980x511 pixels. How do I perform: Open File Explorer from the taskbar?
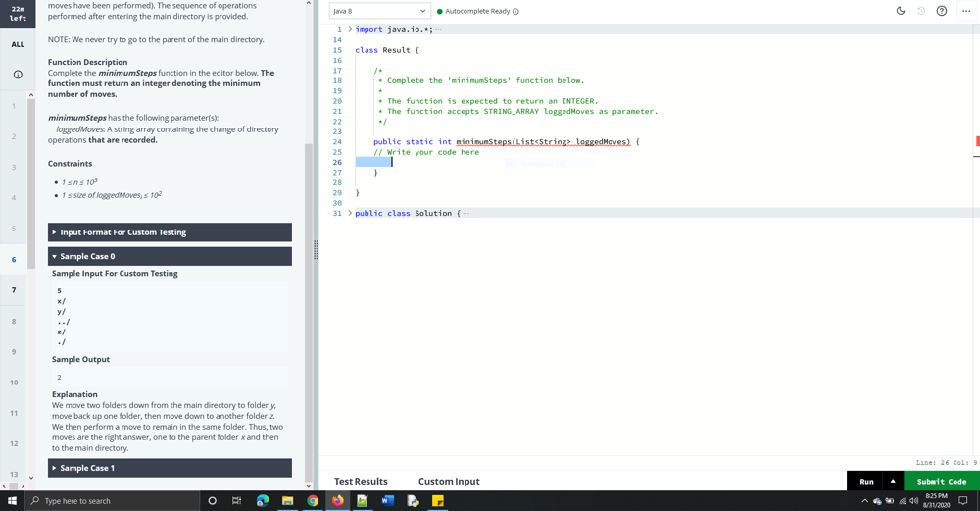point(287,501)
